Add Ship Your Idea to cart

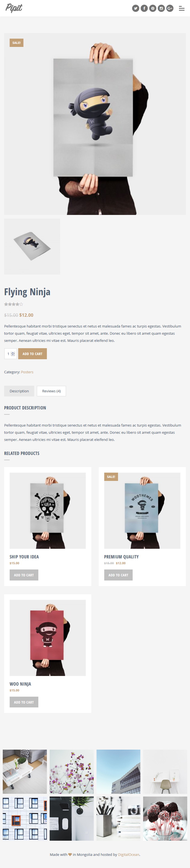coord(24,575)
